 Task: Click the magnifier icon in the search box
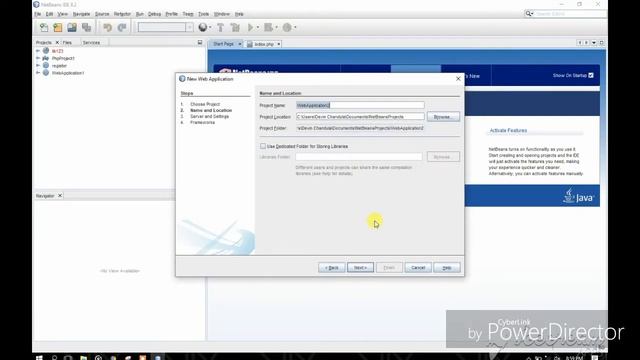tap(528, 13)
